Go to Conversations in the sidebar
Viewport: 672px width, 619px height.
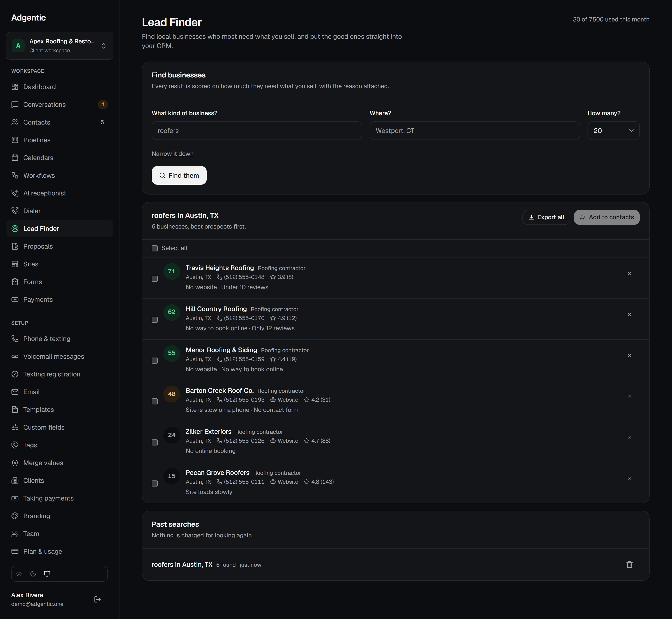[x=59, y=104]
